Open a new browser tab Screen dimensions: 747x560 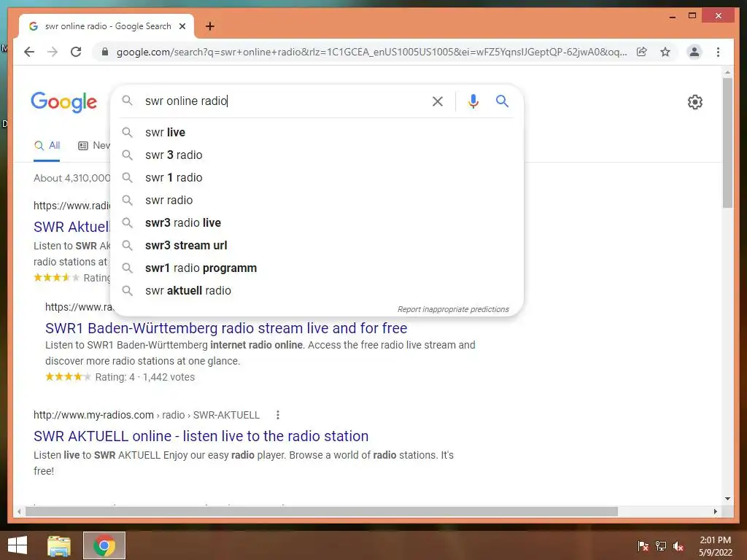[x=210, y=26]
